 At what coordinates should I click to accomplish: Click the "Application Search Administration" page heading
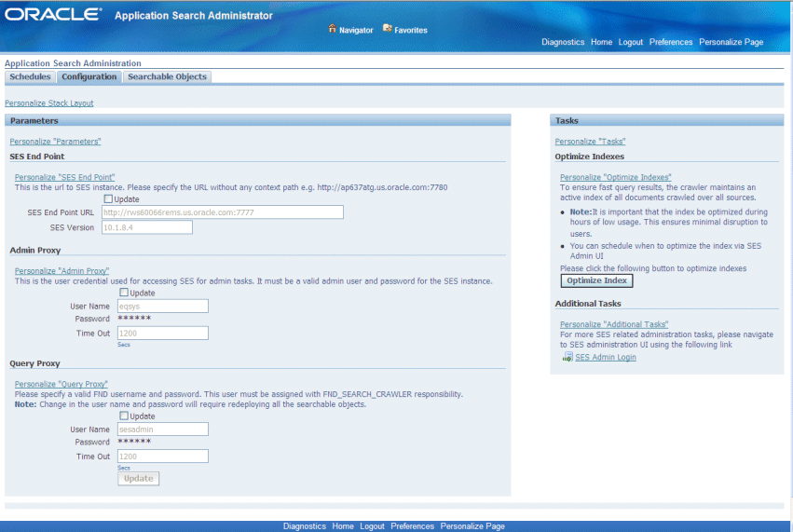click(x=73, y=63)
